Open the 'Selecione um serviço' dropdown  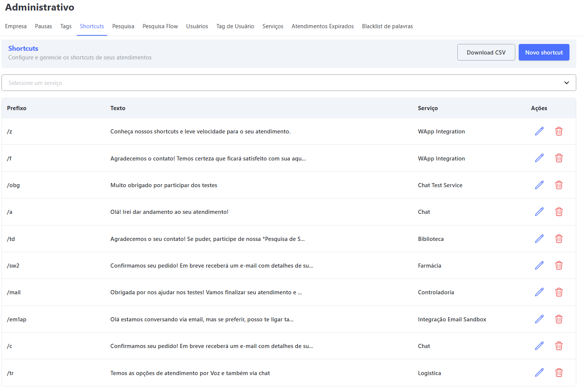pos(289,83)
